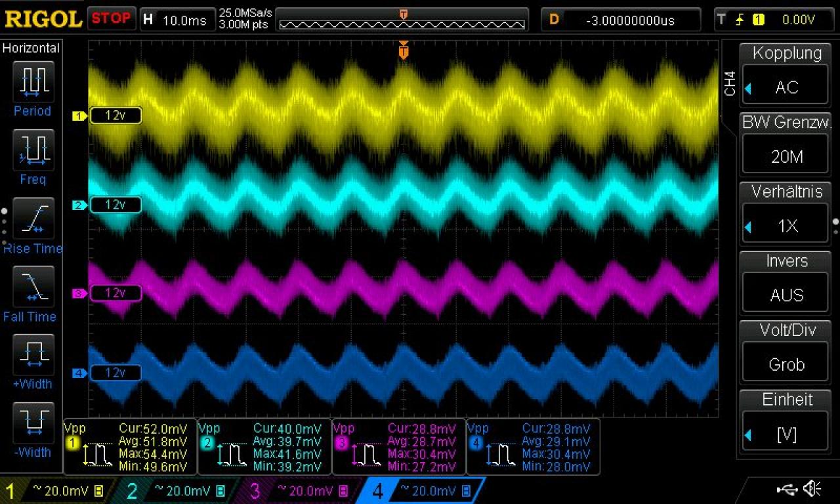840x504 pixels.
Task: Click the trigger source channel 1 badge
Action: pyautogui.click(x=758, y=20)
